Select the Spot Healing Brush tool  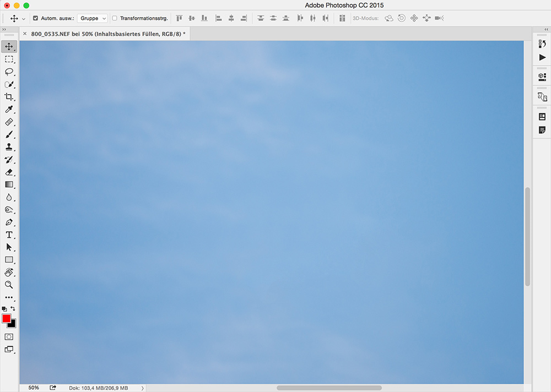coord(9,122)
